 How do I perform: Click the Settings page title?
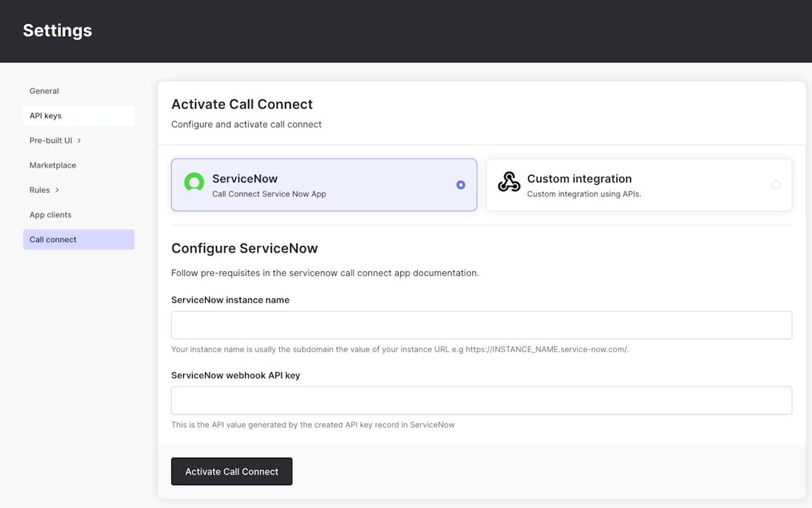(x=58, y=30)
